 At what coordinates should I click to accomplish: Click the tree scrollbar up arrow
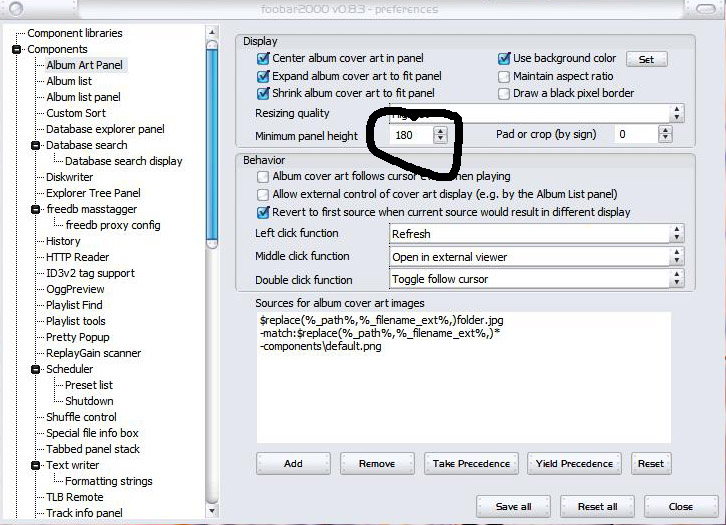(x=212, y=32)
